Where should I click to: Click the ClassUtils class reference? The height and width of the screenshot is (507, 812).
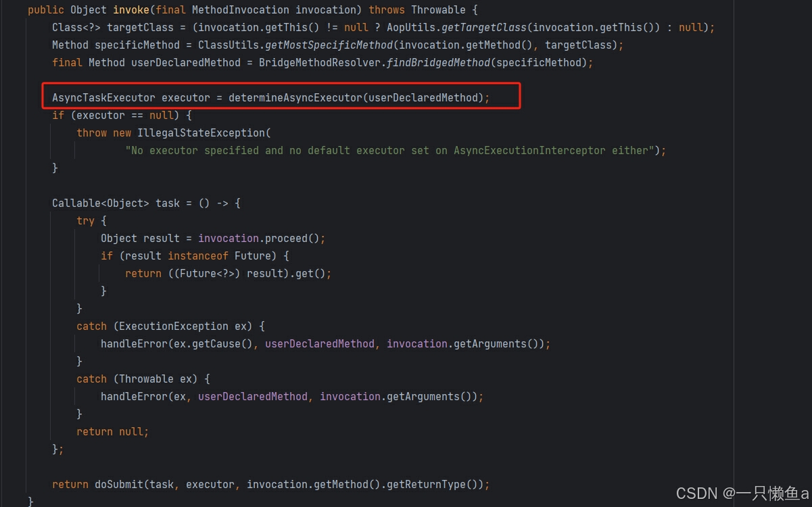[x=225, y=45]
